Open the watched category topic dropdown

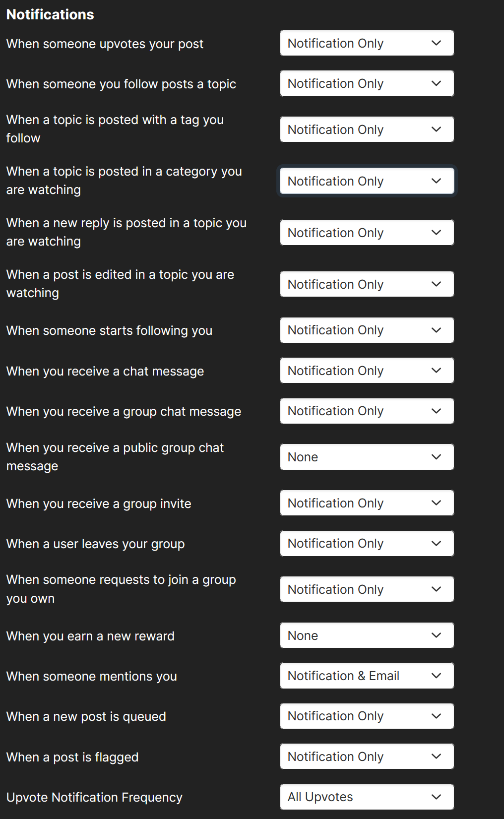click(x=367, y=181)
